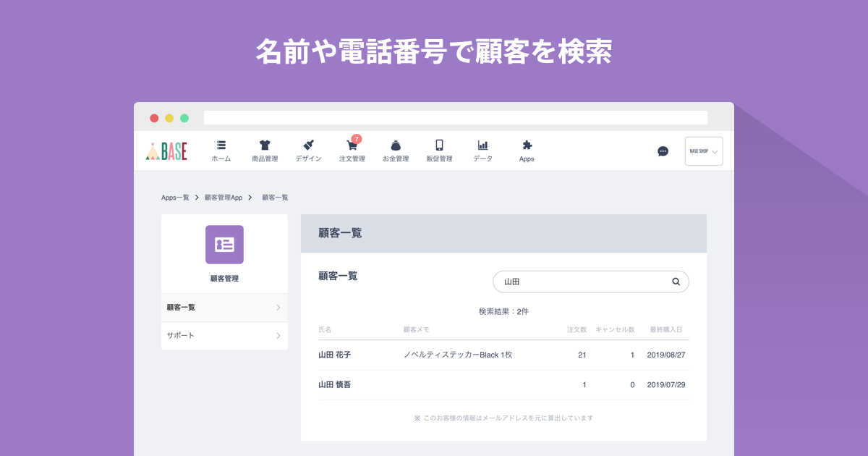Viewport: 868px width, 456px height.
Task: Open order management (注文管理) cart icon
Action: pos(352,146)
